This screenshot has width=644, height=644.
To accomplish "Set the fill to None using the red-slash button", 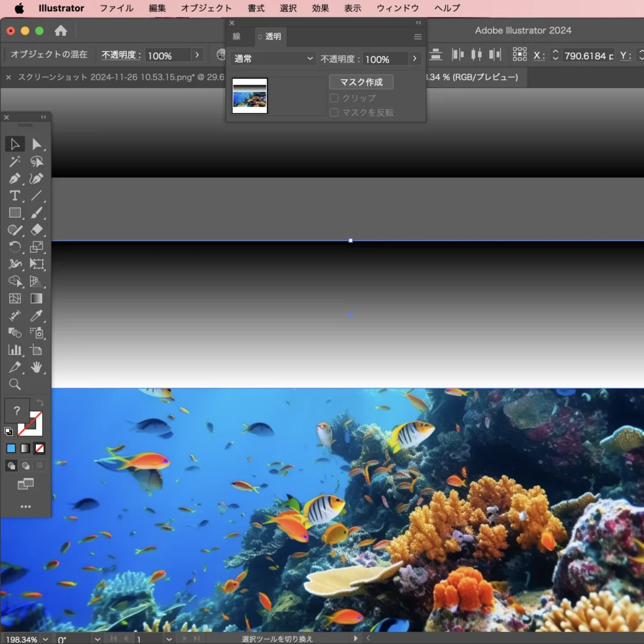I will 39,448.
